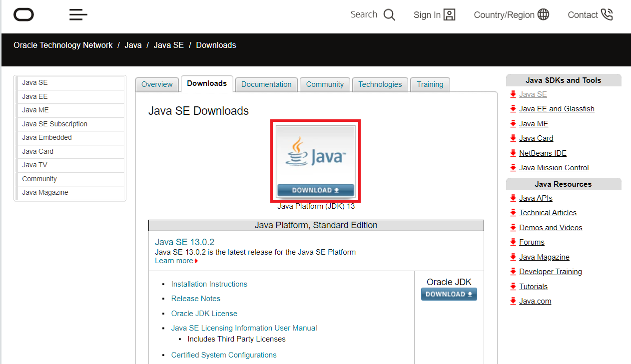Click the download arrow beside Java Card
This screenshot has width=631, height=364.
coord(513,138)
